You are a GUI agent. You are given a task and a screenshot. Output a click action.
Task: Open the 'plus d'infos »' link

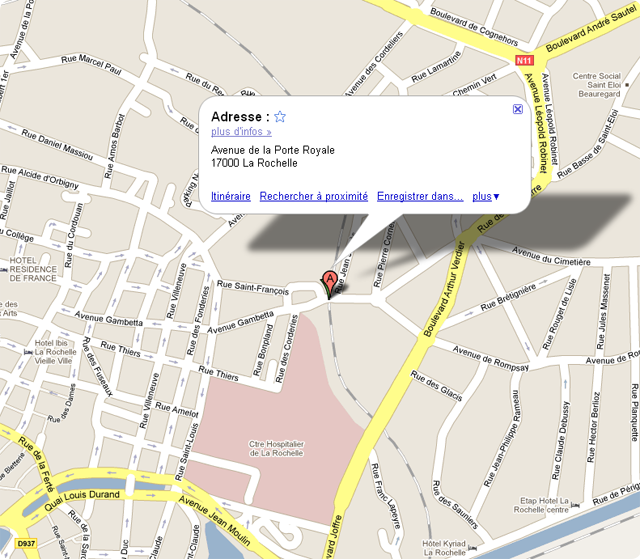point(241,132)
